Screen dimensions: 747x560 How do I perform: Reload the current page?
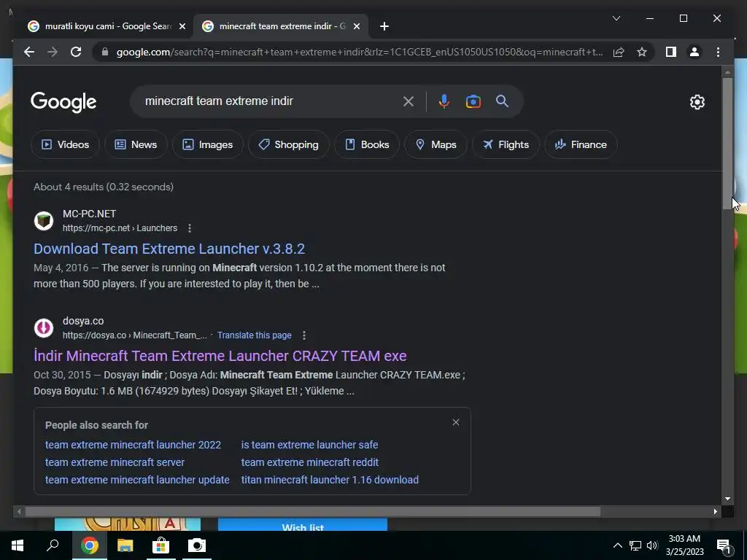(76, 52)
